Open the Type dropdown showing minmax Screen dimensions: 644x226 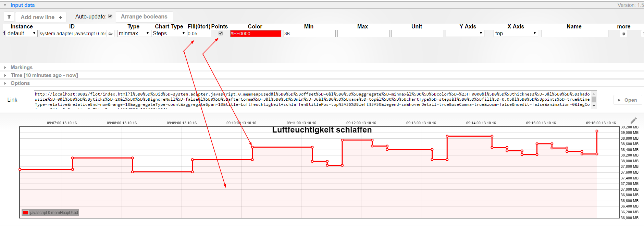pyautogui.click(x=134, y=34)
